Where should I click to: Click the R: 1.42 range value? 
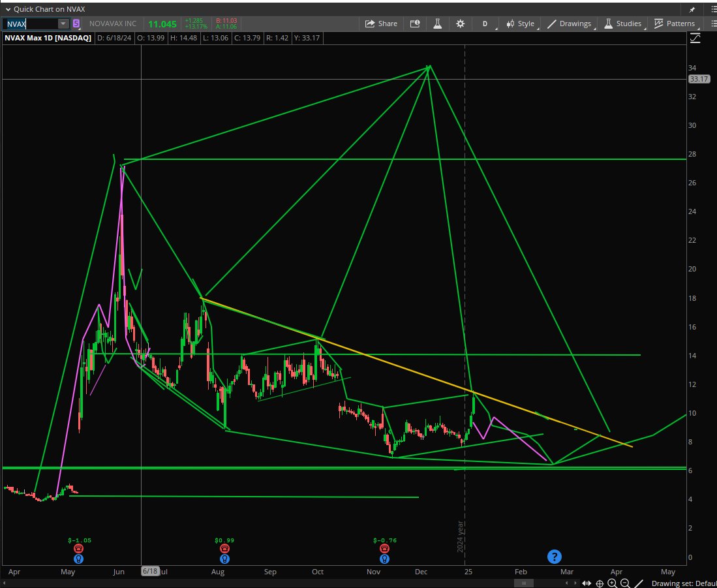[x=276, y=38]
